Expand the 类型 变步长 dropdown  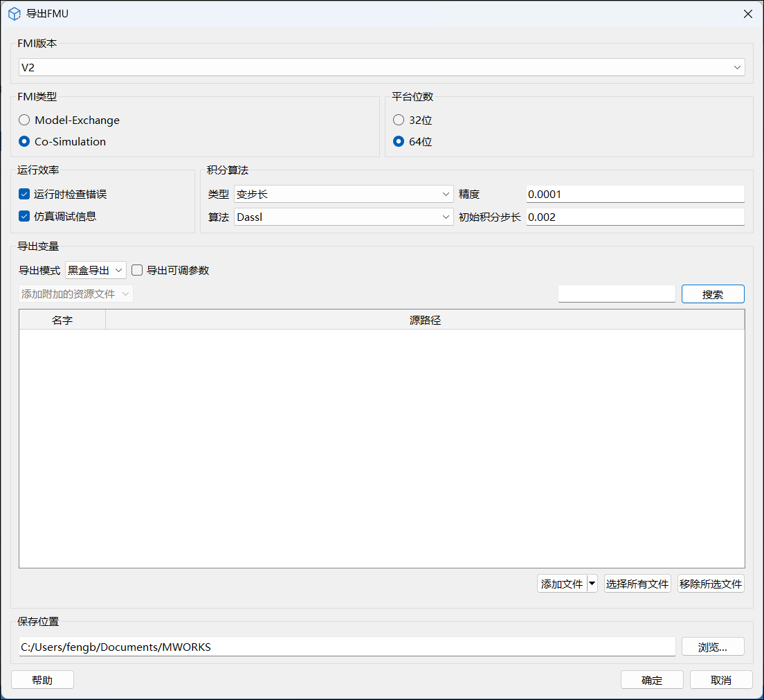[343, 195]
